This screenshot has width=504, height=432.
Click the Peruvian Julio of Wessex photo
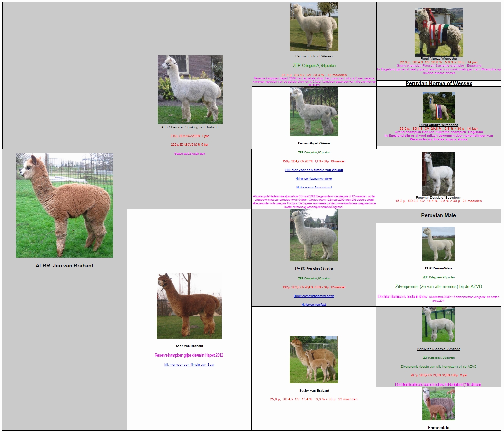point(314,27)
